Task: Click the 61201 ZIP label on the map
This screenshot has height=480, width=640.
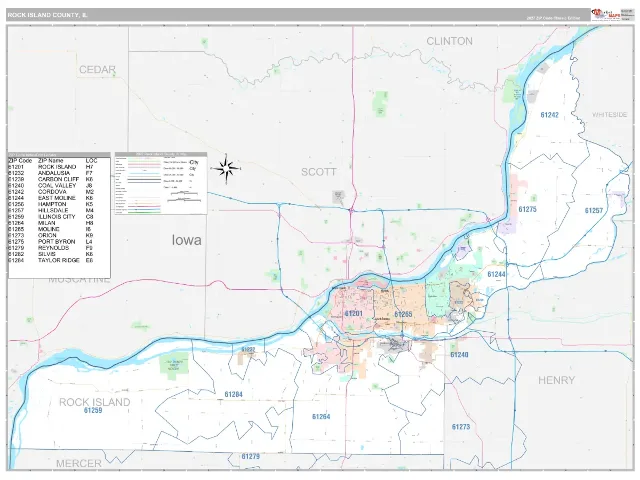Action: tap(353, 313)
